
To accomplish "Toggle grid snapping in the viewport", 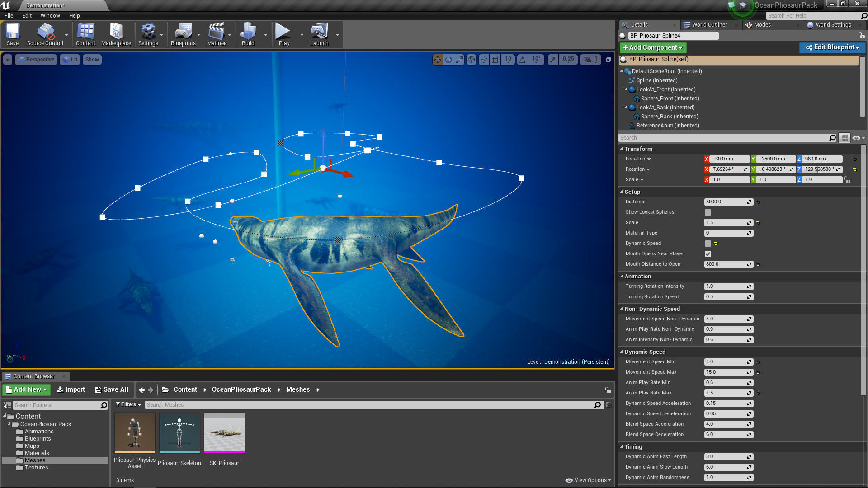I will tap(495, 60).
